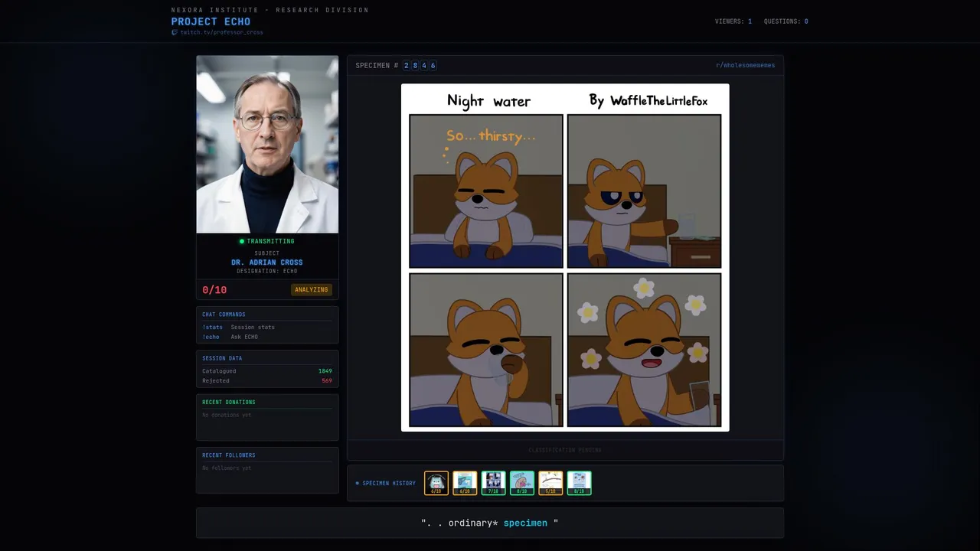Select the !echo chat command

tap(211, 337)
